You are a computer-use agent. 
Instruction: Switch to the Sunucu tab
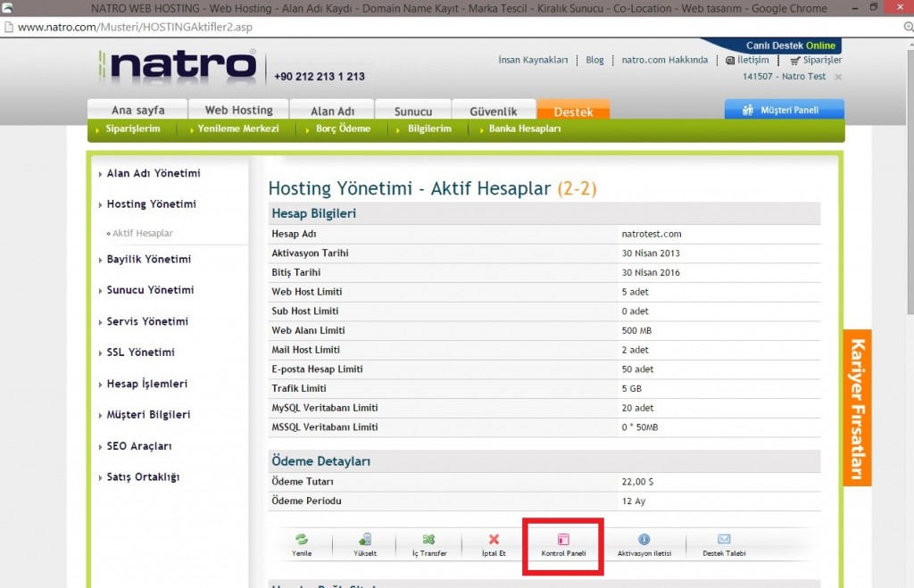[412, 110]
